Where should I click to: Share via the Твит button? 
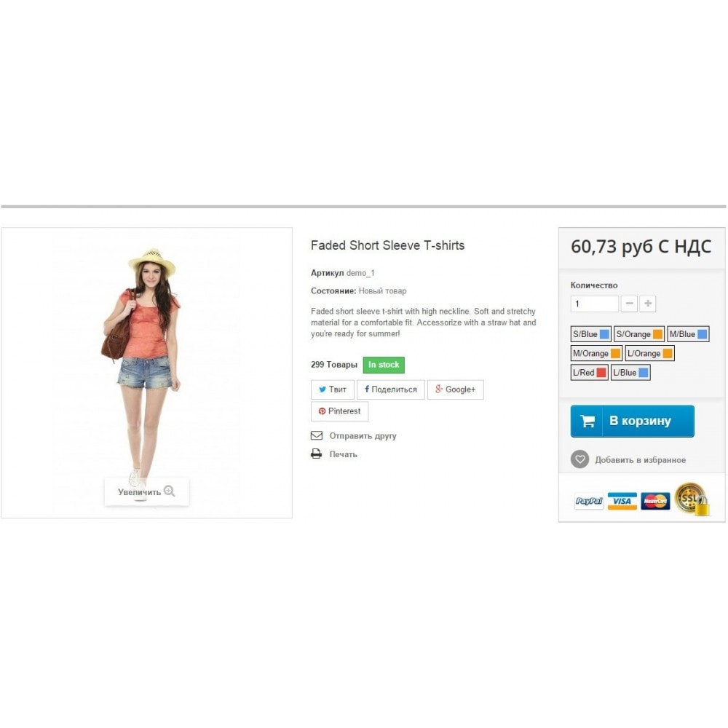333,389
